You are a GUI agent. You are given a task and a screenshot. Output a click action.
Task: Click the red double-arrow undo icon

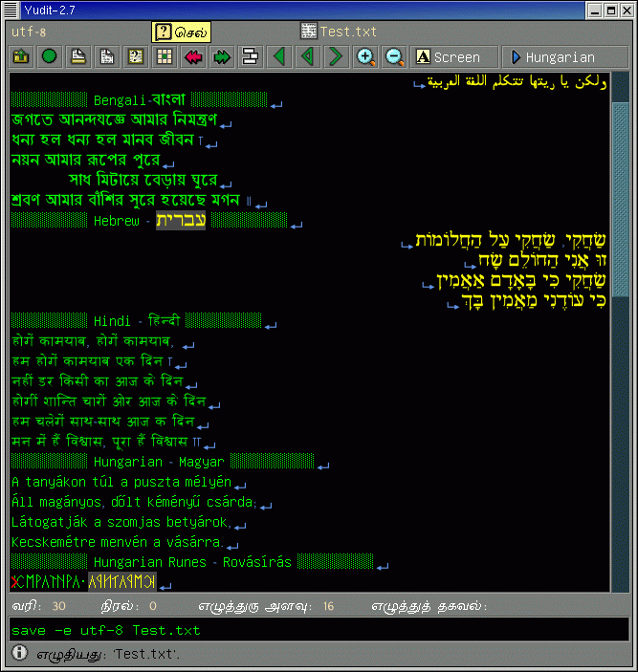click(194, 57)
